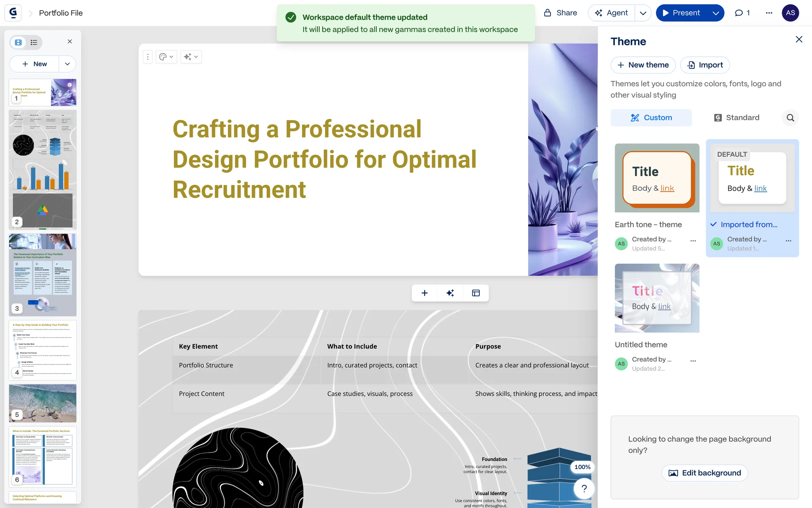The image size is (812, 508).
Task: Expand the New card dropdown arrow
Action: coord(67,64)
